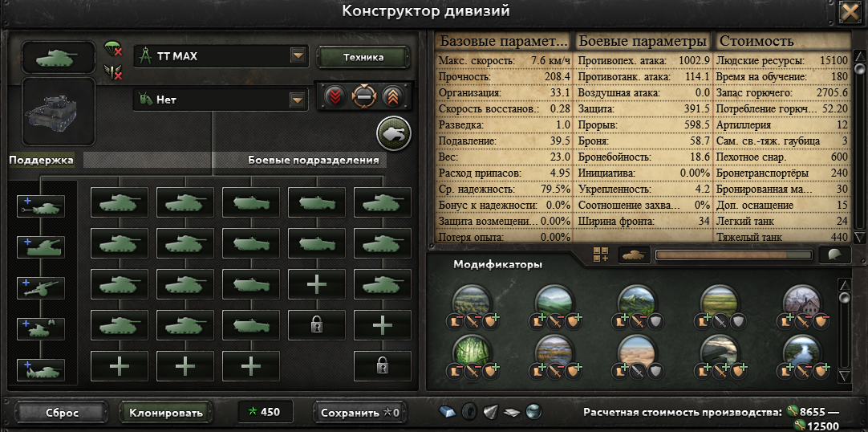The image size is (868, 432).
Task: Select the round tank icon button
Action: [394, 133]
